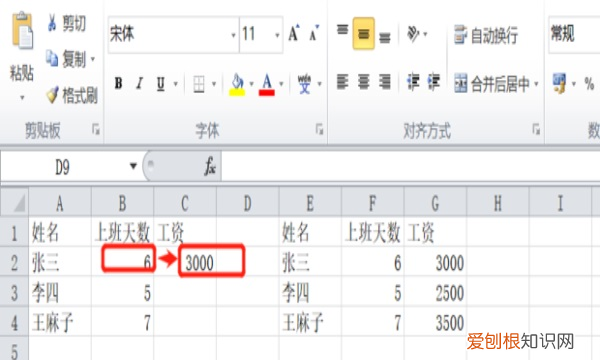The width and height of the screenshot is (600, 360).
Task: Click the Cut (剪切) scissors button
Action: [66, 23]
